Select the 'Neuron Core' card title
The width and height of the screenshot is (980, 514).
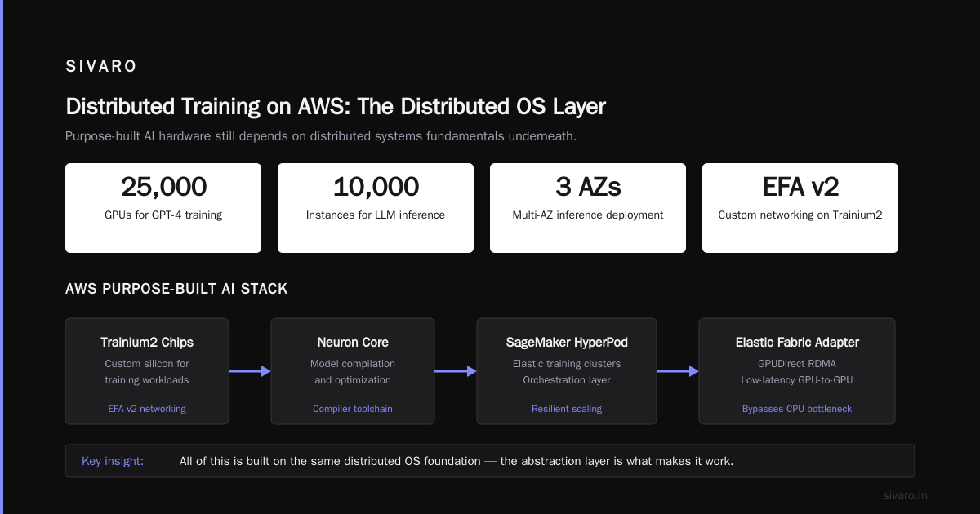pyautogui.click(x=353, y=343)
